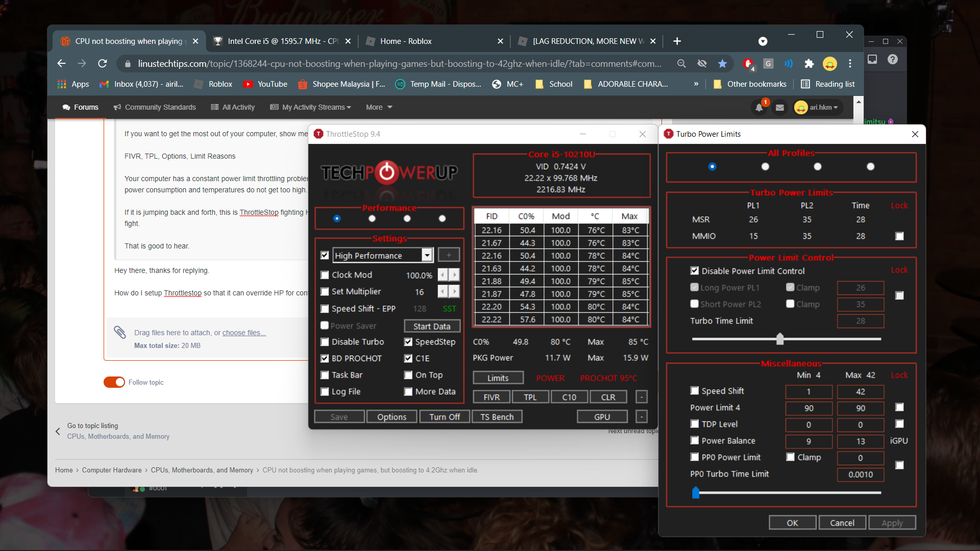Click the TS Bench button

click(497, 417)
